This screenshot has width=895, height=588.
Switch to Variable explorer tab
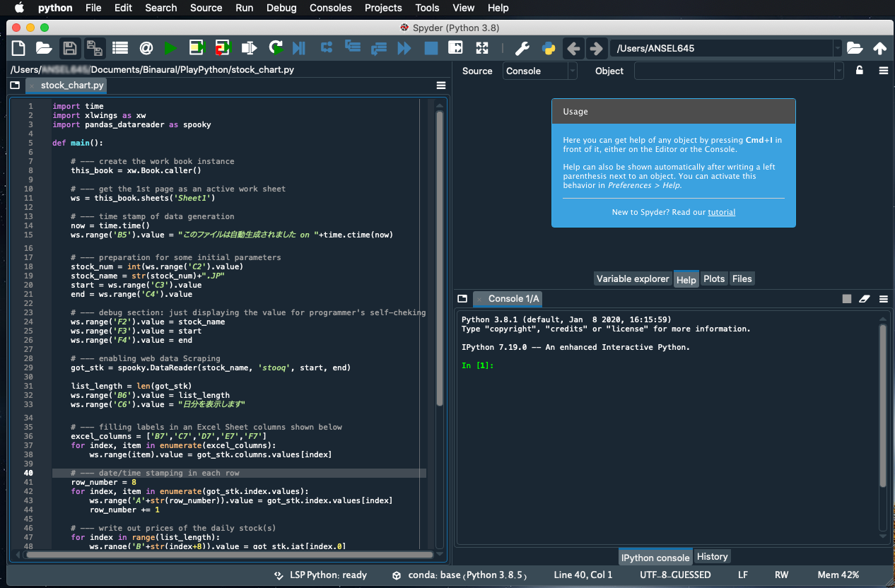pyautogui.click(x=633, y=278)
